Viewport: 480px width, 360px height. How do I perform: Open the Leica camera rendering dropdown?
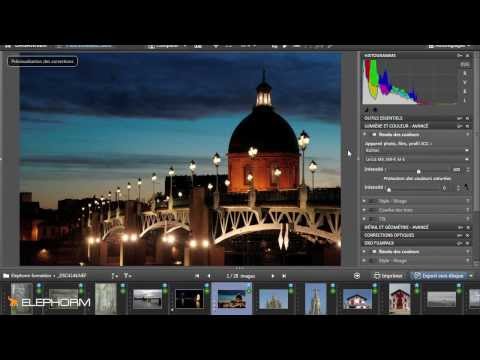[417, 159]
